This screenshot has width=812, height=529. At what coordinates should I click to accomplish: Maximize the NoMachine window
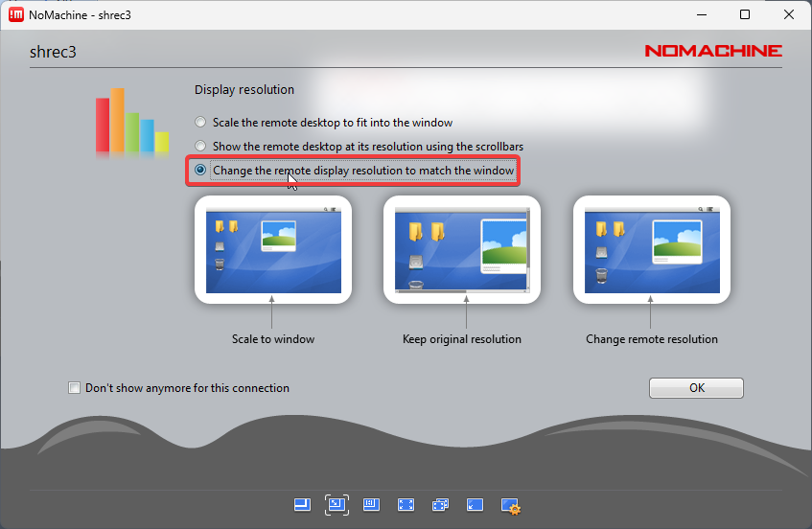(x=745, y=14)
